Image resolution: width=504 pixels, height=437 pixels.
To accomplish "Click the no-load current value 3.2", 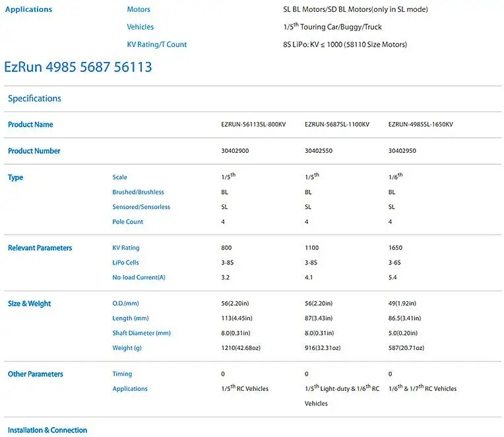I will point(226,277).
